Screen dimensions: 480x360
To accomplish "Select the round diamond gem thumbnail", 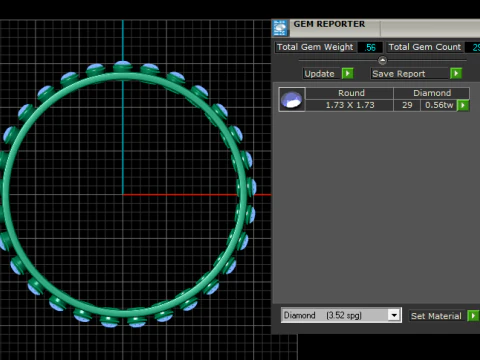I will [292, 99].
